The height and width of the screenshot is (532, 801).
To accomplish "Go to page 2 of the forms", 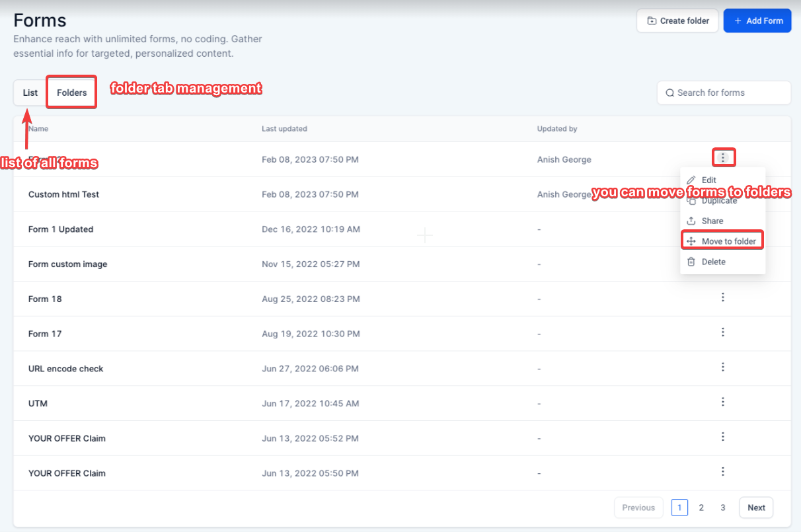I will click(701, 508).
